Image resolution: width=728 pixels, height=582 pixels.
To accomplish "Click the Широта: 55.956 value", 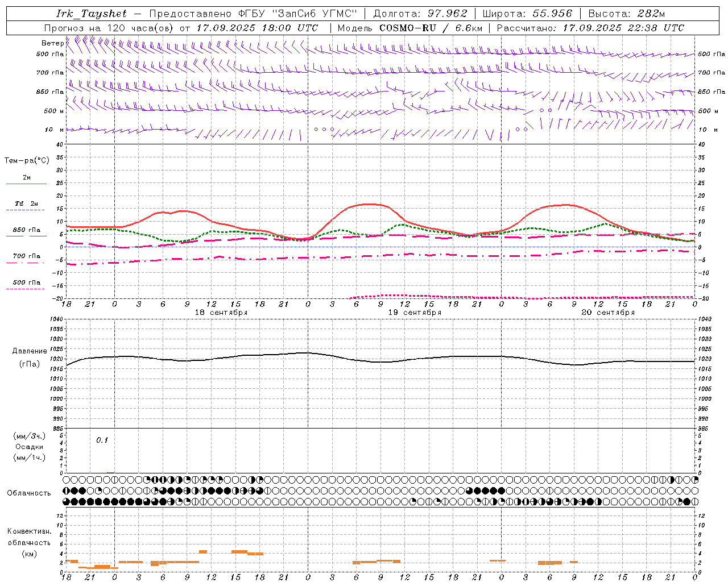I will tap(527, 14).
